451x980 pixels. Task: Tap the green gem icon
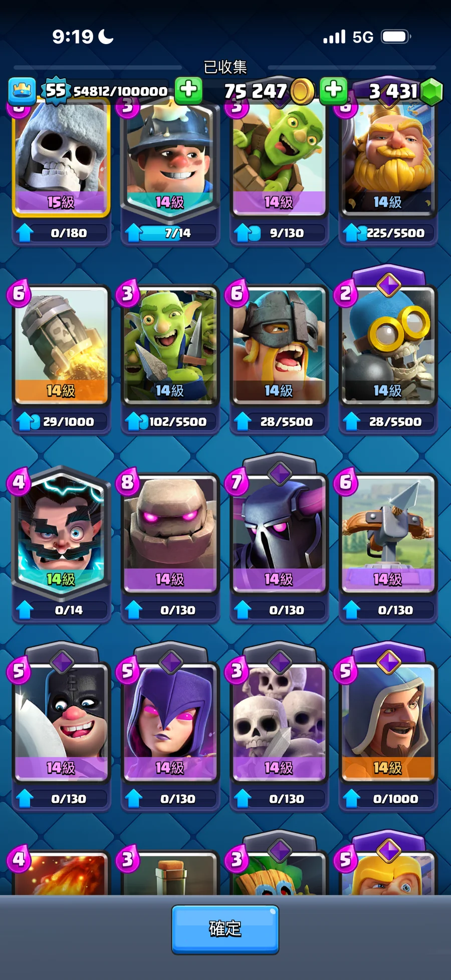pos(431,92)
